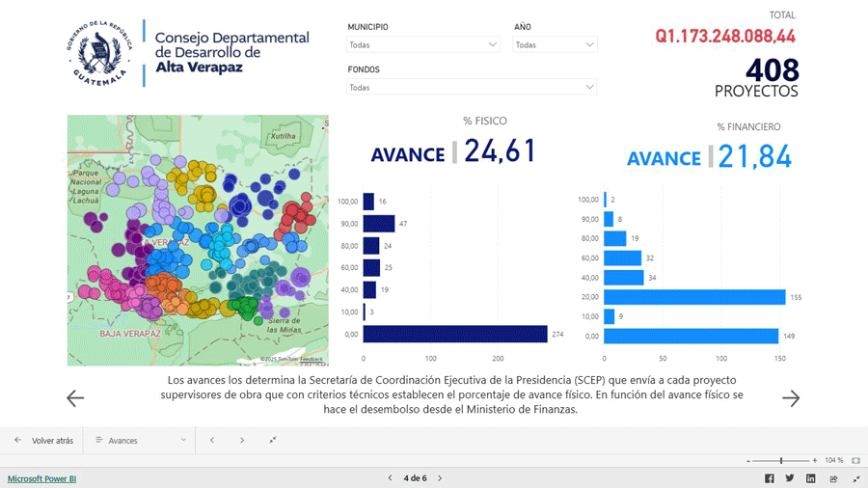Expand the MUNICIPIO filter dropdown
Screen dimensions: 868x488
coord(423,45)
